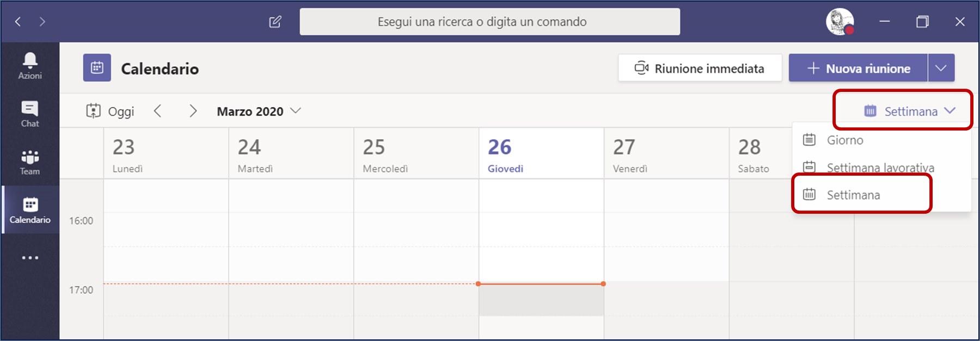
Task: Go to the Team section
Action: [30, 162]
